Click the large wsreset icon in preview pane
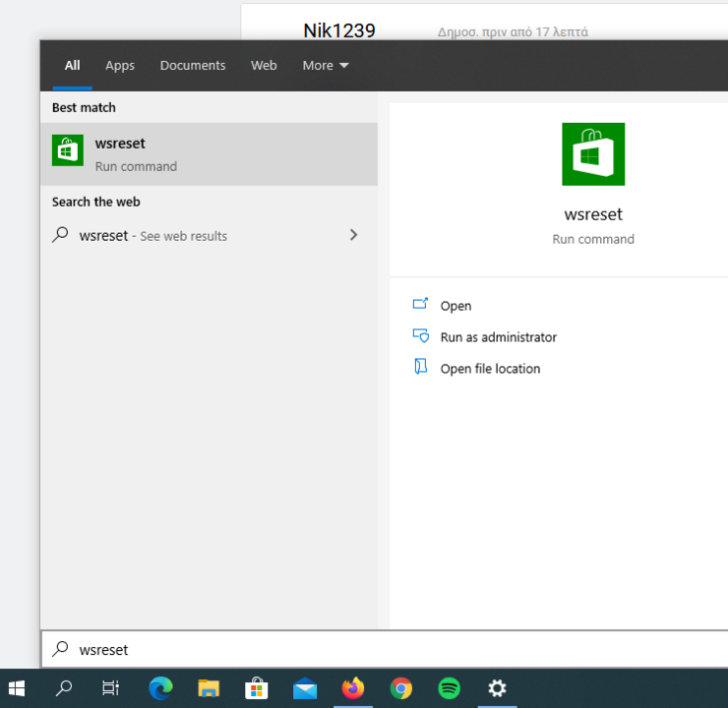 point(593,154)
